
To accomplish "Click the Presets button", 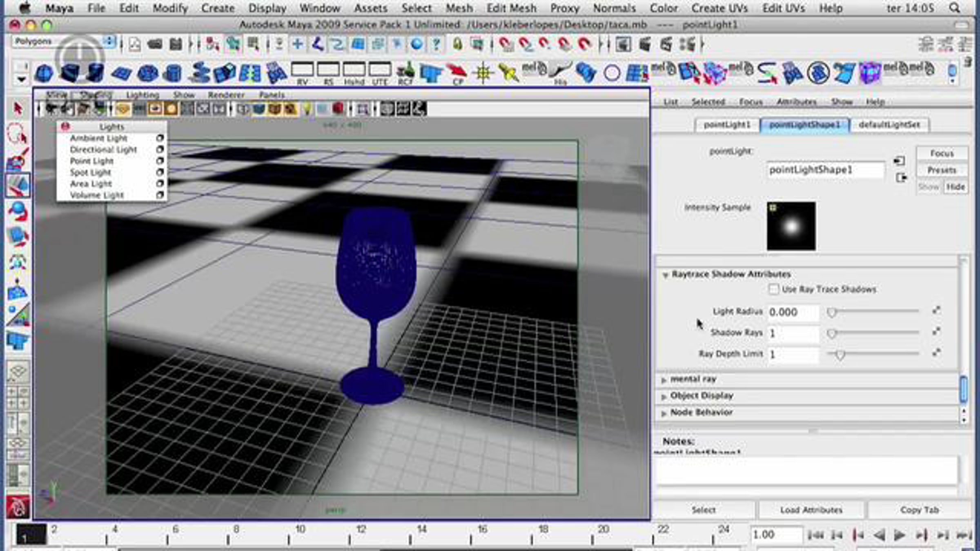I will tap(942, 170).
